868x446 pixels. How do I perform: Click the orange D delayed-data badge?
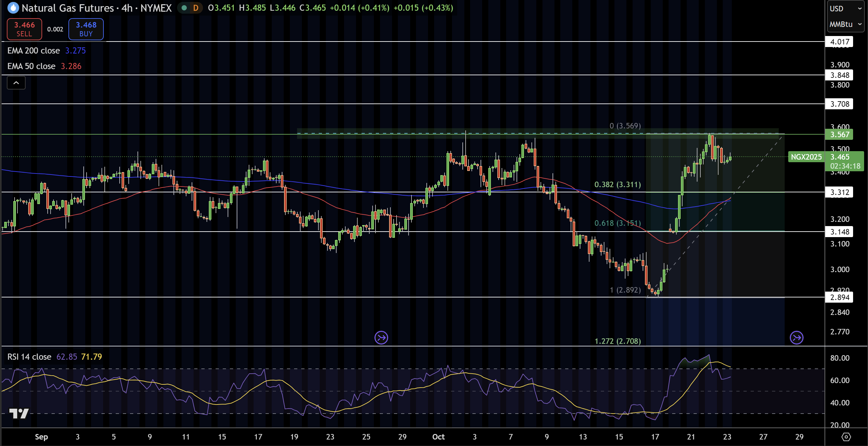click(196, 8)
